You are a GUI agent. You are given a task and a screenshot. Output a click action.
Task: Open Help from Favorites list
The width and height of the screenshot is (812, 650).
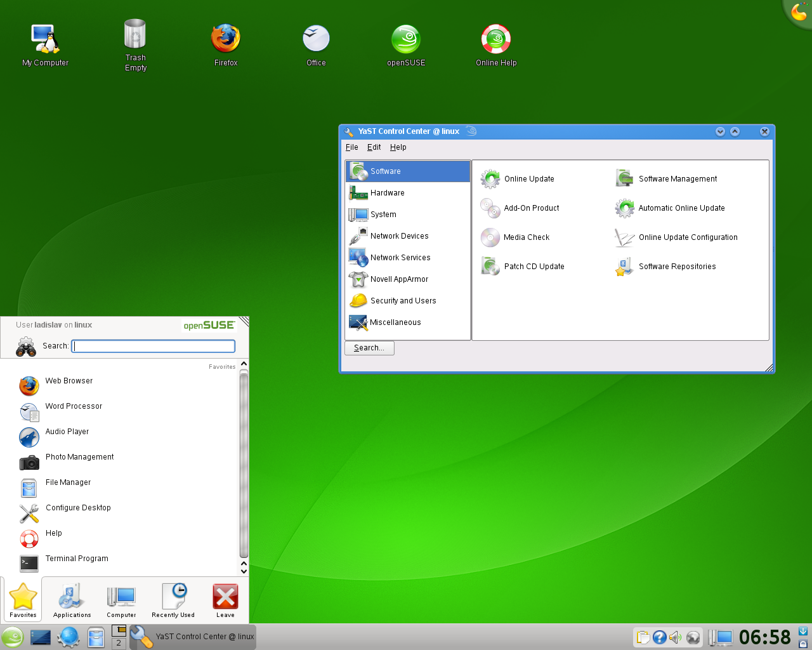pos(121,537)
